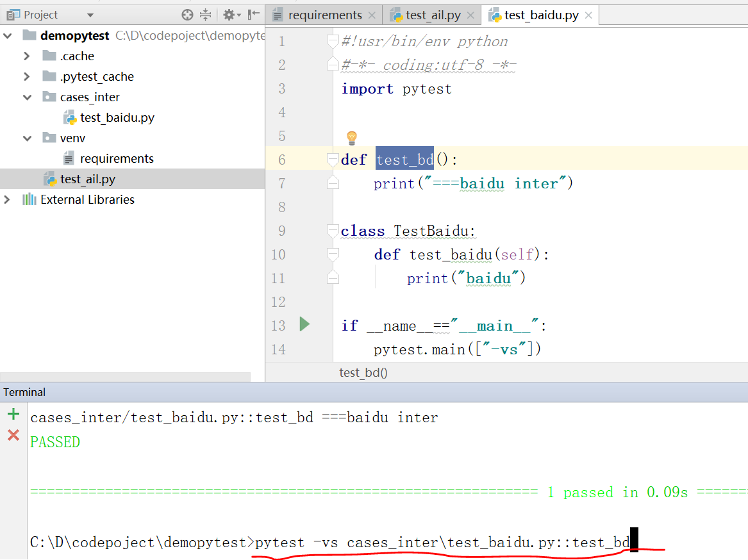The image size is (748, 560).
Task: Select requirements in the project tree
Action: pyautogui.click(x=117, y=159)
